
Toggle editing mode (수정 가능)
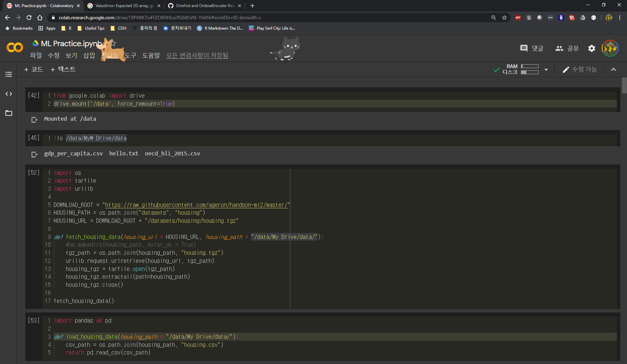click(x=579, y=69)
